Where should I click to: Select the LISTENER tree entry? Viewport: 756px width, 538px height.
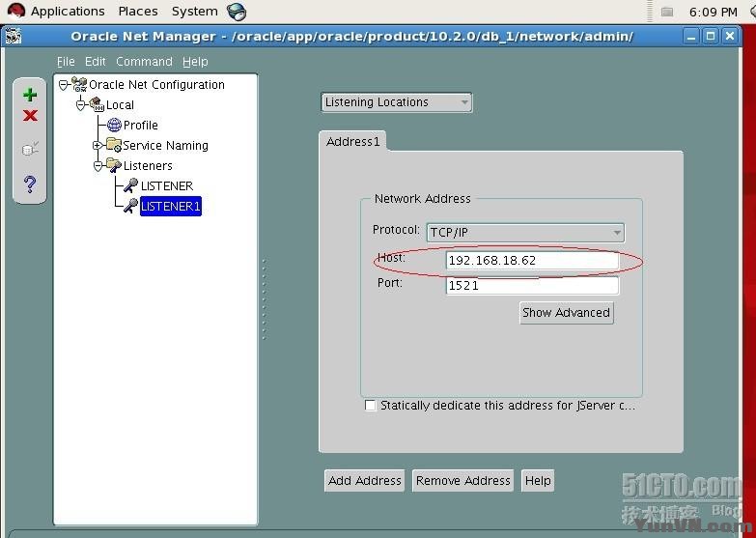click(x=167, y=186)
